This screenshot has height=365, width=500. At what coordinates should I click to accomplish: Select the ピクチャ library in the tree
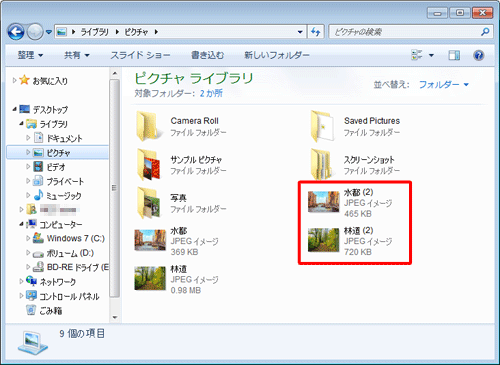(x=58, y=153)
